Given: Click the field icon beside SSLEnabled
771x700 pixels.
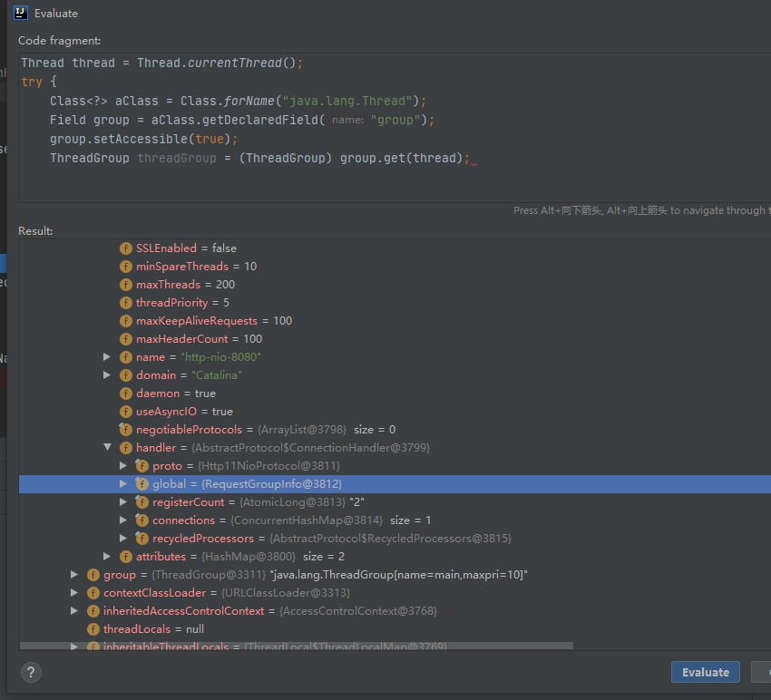Looking at the screenshot, I should [126, 248].
